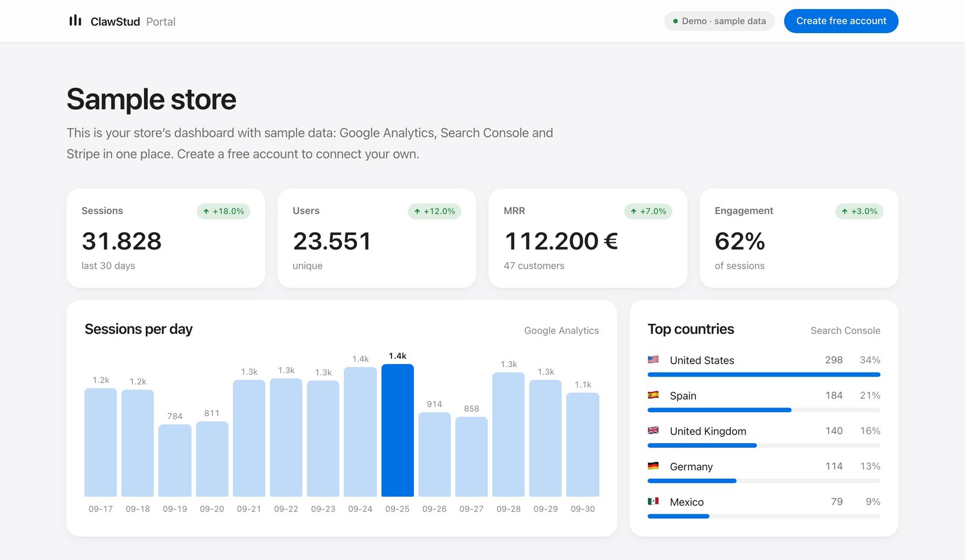Click the Germany flag icon
Image resolution: width=965 pixels, height=560 pixels.
tap(653, 466)
